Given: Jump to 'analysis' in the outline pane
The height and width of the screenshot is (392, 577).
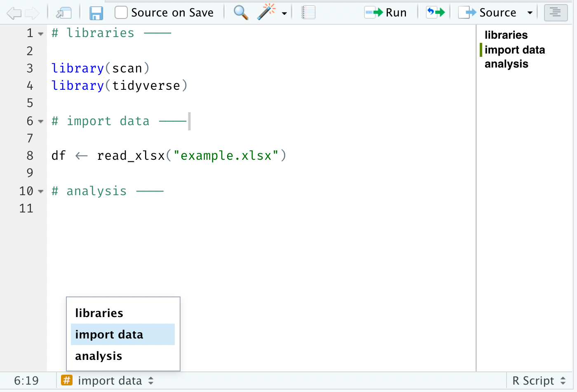Looking at the screenshot, I should [506, 64].
